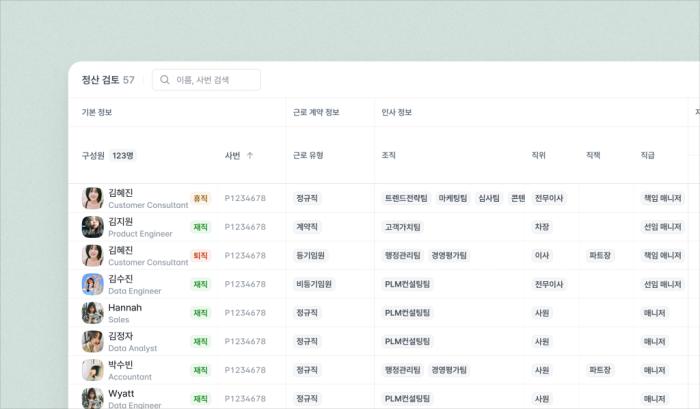Click 전무이사 tag in 휴직 김혜진's row
Viewport: 700px width, 409px height.
549,198
